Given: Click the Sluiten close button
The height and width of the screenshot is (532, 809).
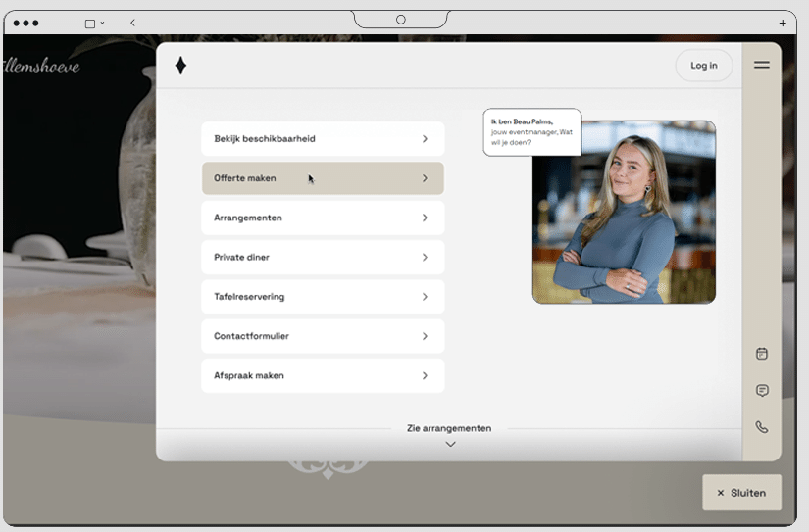Looking at the screenshot, I should pyautogui.click(x=741, y=493).
